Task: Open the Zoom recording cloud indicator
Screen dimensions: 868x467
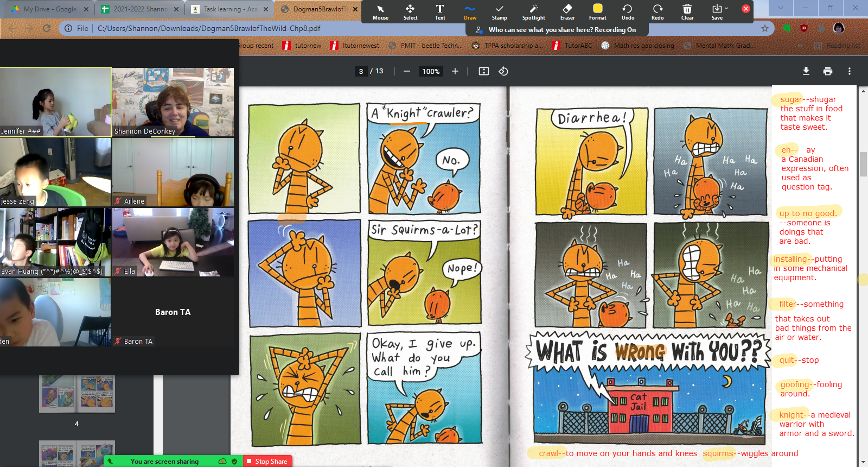Action: point(222,461)
